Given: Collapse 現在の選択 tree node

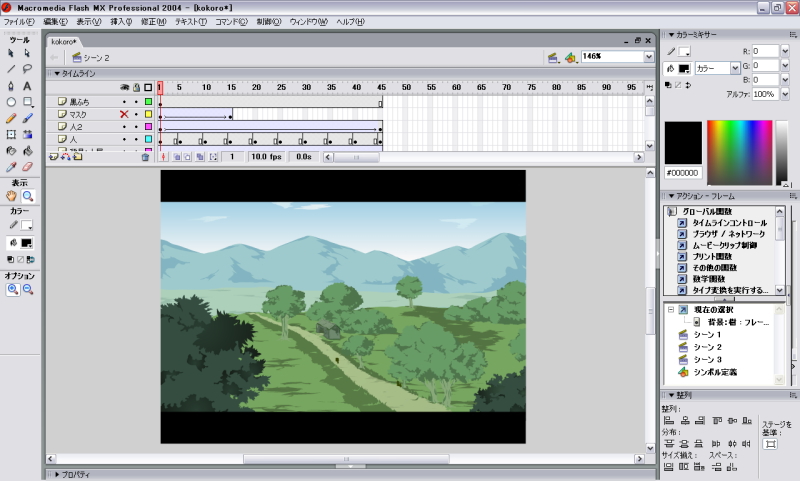Looking at the screenshot, I should pos(671,310).
